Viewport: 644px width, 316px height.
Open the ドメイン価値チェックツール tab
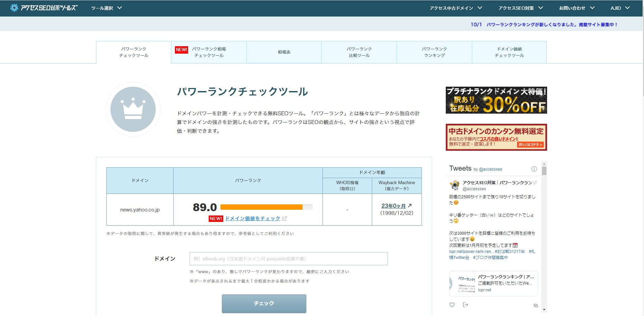(509, 52)
